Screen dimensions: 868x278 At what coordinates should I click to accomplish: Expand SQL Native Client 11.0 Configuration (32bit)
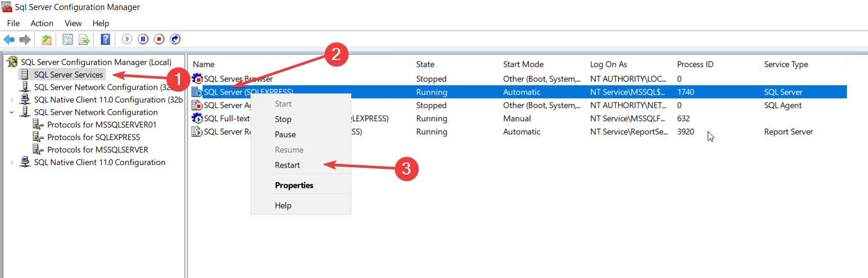click(12, 100)
